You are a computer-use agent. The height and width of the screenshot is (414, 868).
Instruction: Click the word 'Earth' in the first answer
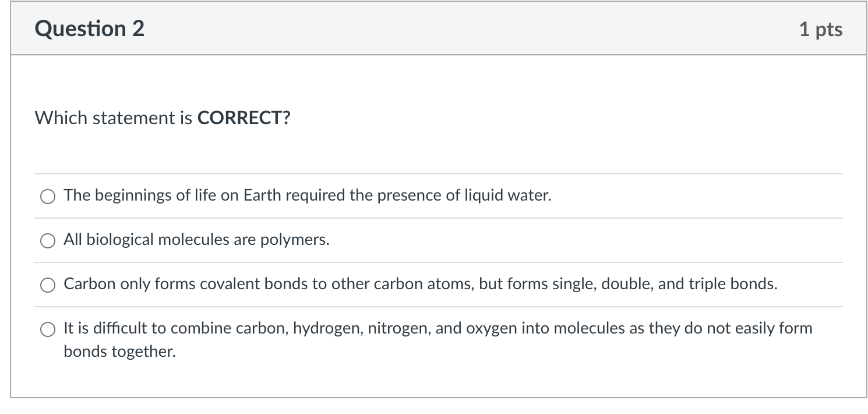[x=262, y=195]
